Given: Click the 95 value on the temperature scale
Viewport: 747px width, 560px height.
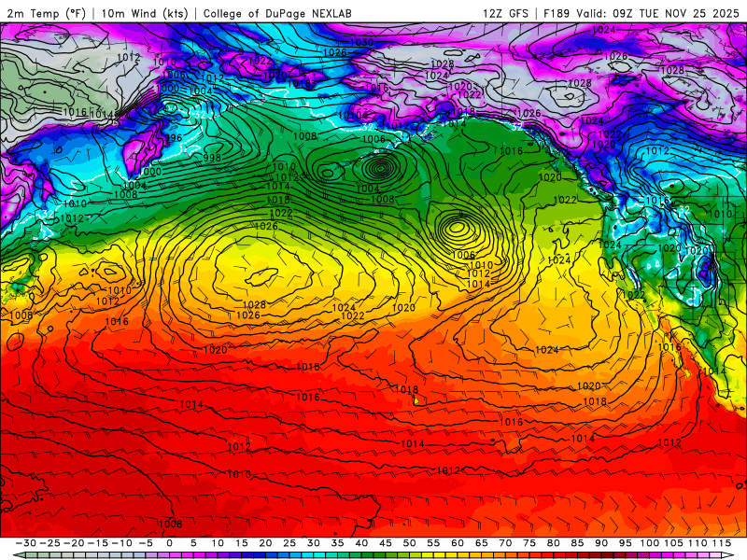Looking at the screenshot, I should (x=625, y=543).
